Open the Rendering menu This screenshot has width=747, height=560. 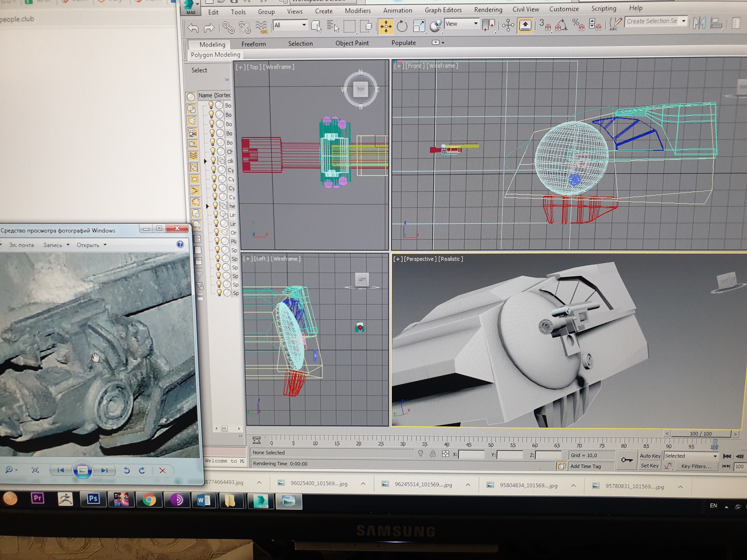point(488,10)
